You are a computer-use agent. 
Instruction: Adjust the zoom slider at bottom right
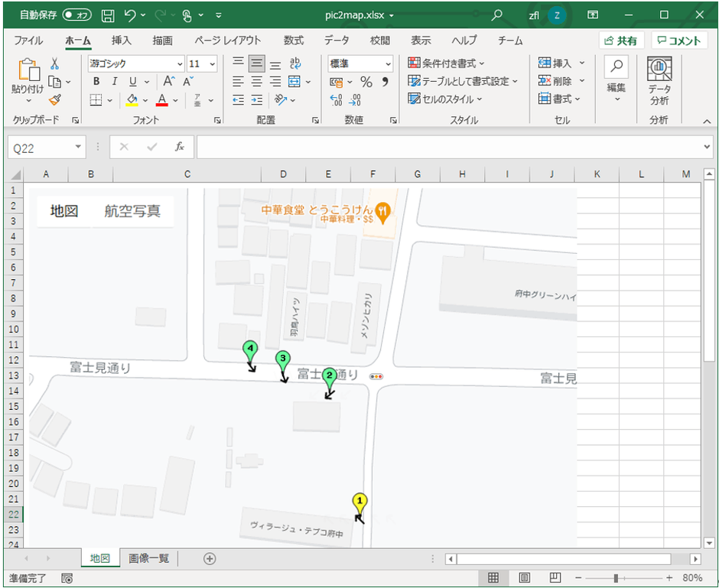click(617, 579)
